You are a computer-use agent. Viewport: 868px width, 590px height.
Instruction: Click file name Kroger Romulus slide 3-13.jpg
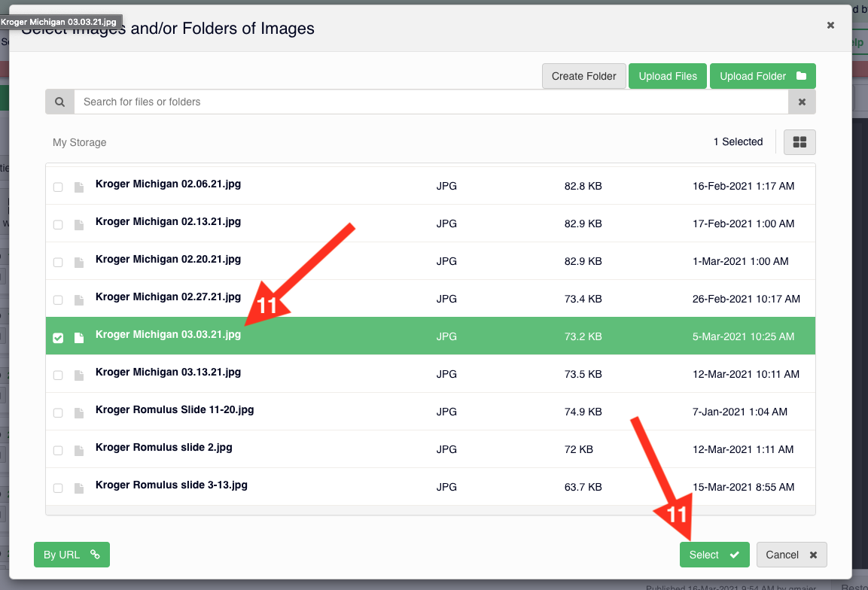(x=172, y=485)
